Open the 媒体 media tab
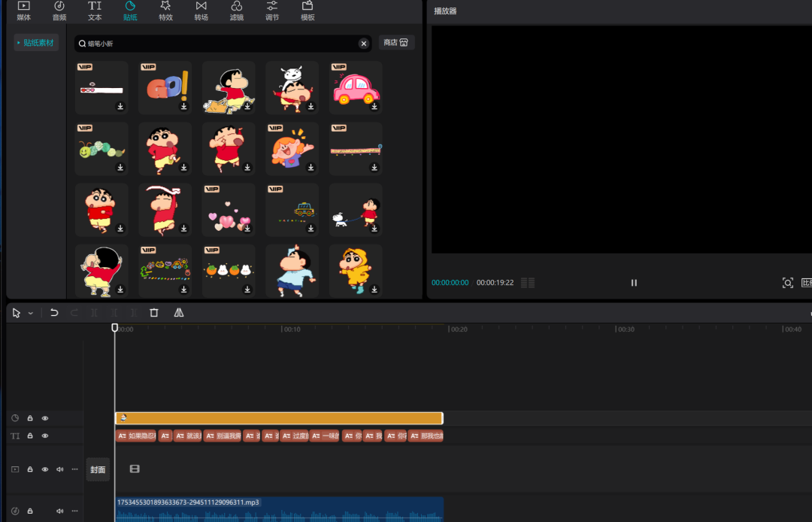812x522 pixels. [24, 11]
